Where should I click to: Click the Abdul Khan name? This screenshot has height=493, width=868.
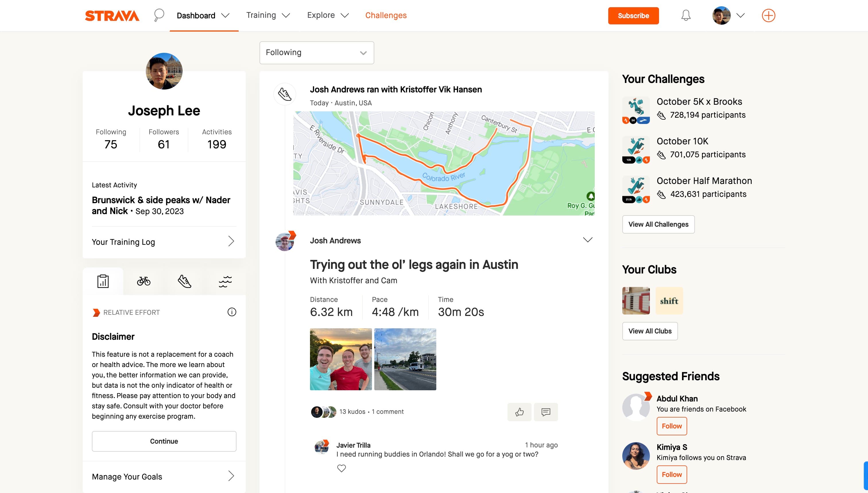(x=677, y=399)
